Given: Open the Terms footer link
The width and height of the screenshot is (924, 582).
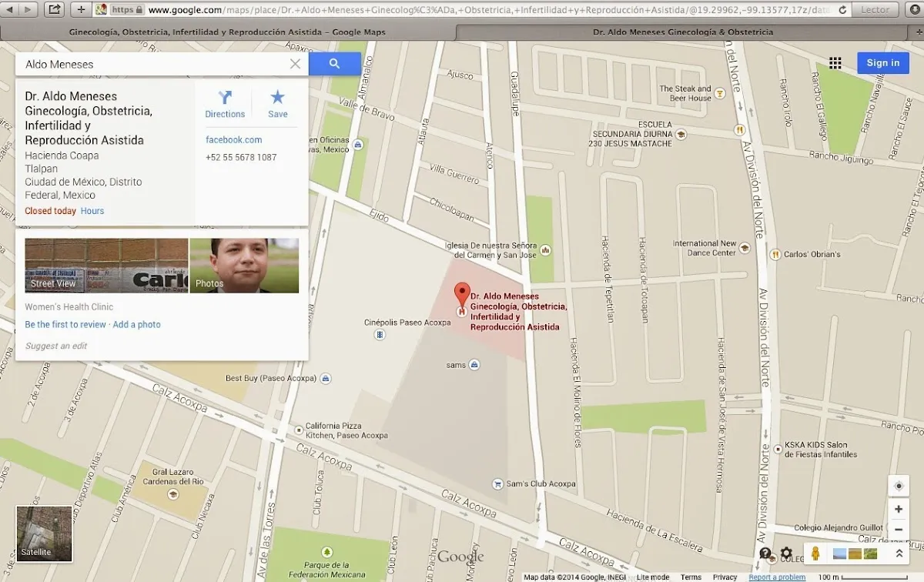Looking at the screenshot, I should pyautogui.click(x=691, y=577).
